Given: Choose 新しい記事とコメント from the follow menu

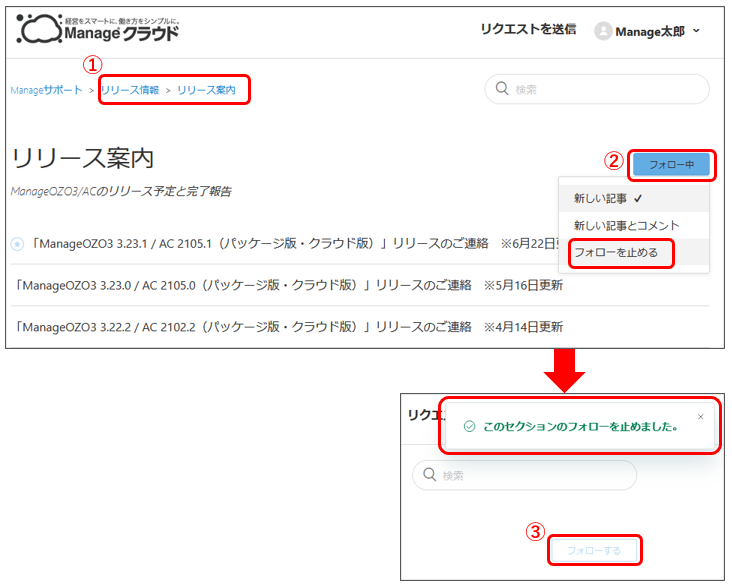Looking at the screenshot, I should pos(626,226).
